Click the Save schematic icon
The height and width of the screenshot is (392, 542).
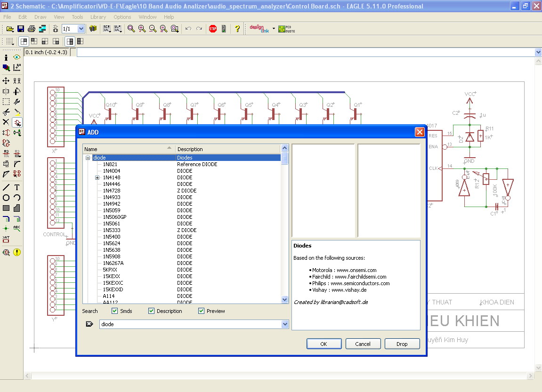click(20, 29)
